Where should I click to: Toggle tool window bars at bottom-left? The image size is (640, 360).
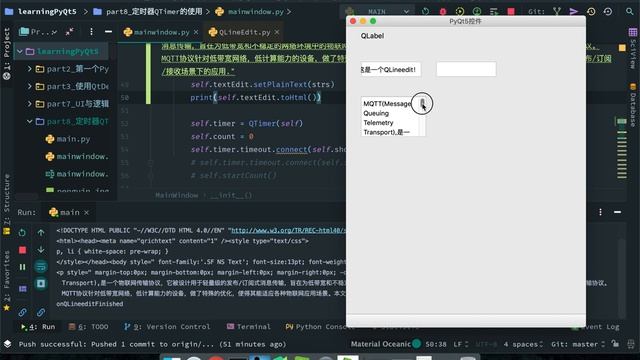[7, 344]
